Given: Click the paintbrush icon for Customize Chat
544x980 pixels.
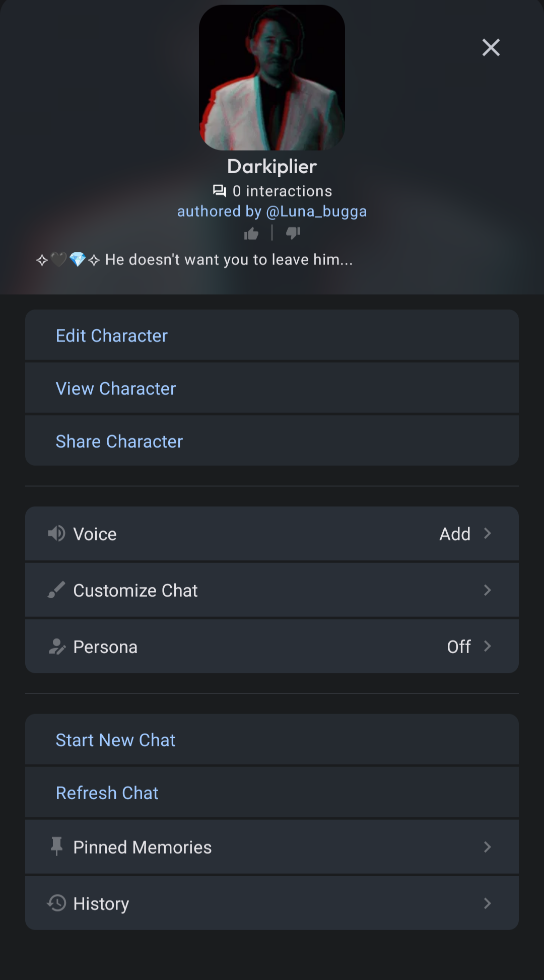Looking at the screenshot, I should point(55,590).
